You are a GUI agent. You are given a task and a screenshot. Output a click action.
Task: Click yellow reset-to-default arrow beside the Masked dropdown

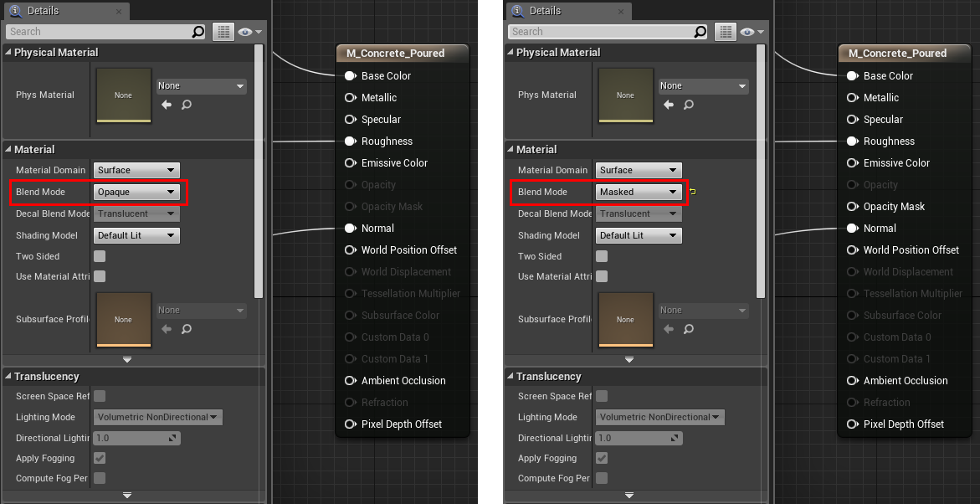pos(692,192)
